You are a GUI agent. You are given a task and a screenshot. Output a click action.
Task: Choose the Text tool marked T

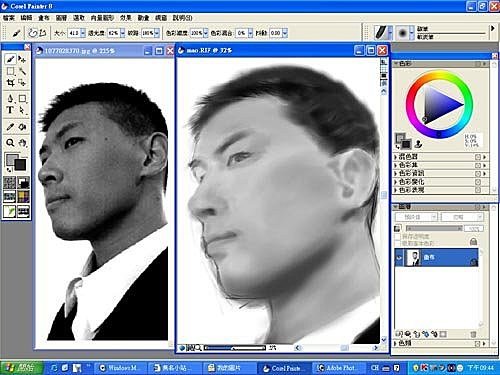pos(10,110)
